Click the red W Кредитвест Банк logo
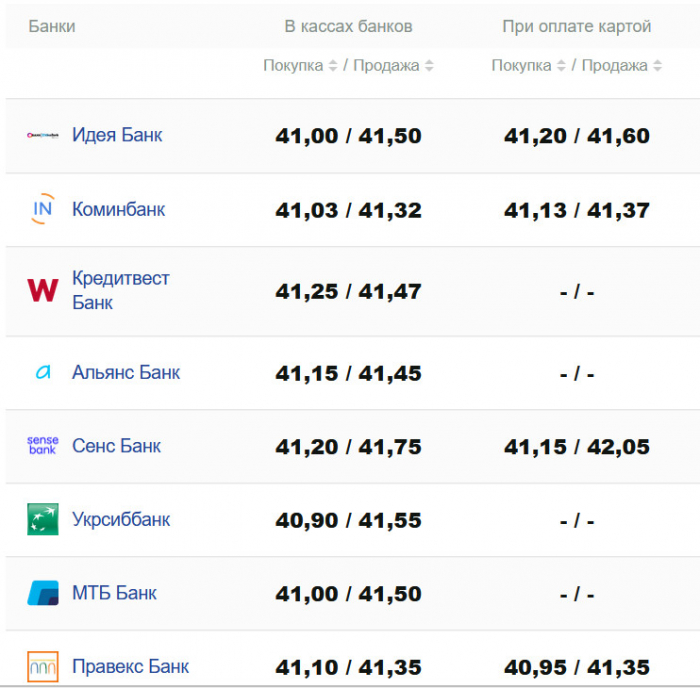The width and height of the screenshot is (700, 688). 43,290
